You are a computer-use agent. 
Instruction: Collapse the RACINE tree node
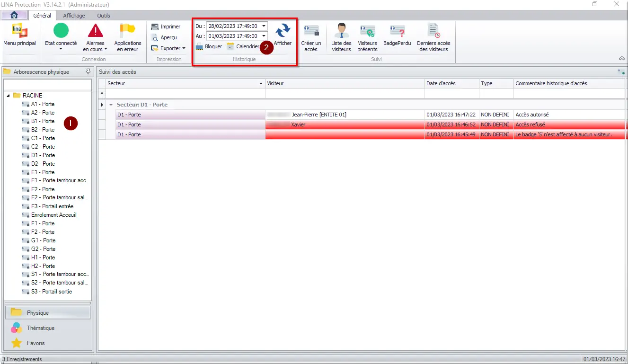pyautogui.click(x=9, y=96)
